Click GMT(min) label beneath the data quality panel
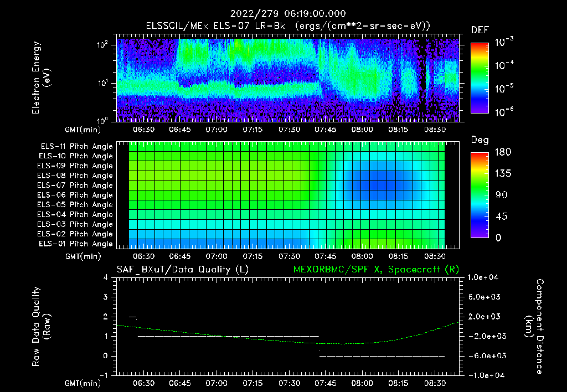This screenshot has width=567, height=392. (x=83, y=383)
